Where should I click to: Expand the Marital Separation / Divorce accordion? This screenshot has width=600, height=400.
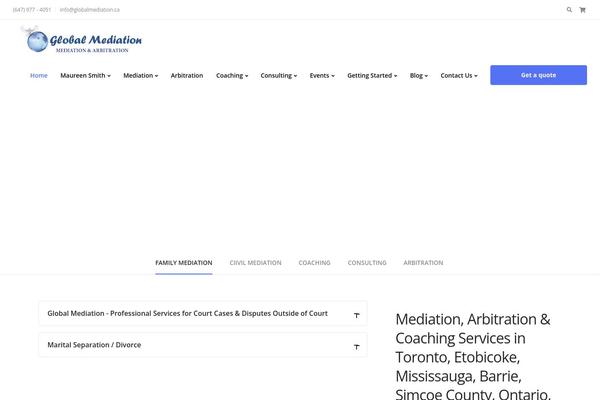point(203,345)
